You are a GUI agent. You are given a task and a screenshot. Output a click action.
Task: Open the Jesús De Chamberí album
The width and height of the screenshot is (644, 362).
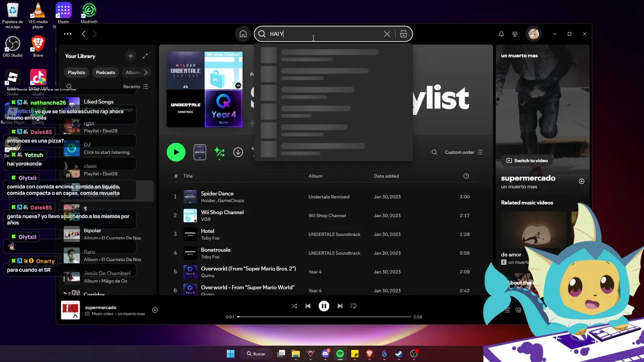[107, 277]
